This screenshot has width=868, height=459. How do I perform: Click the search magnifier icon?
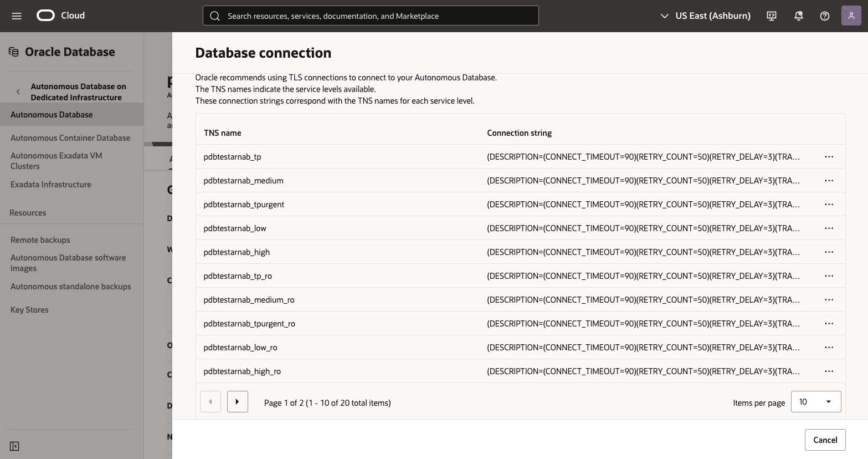215,16
